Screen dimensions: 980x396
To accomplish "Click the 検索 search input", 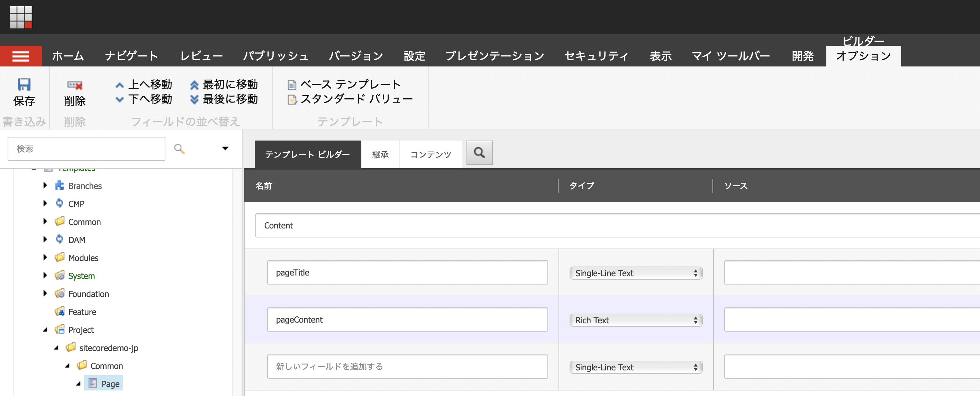I will [87, 149].
